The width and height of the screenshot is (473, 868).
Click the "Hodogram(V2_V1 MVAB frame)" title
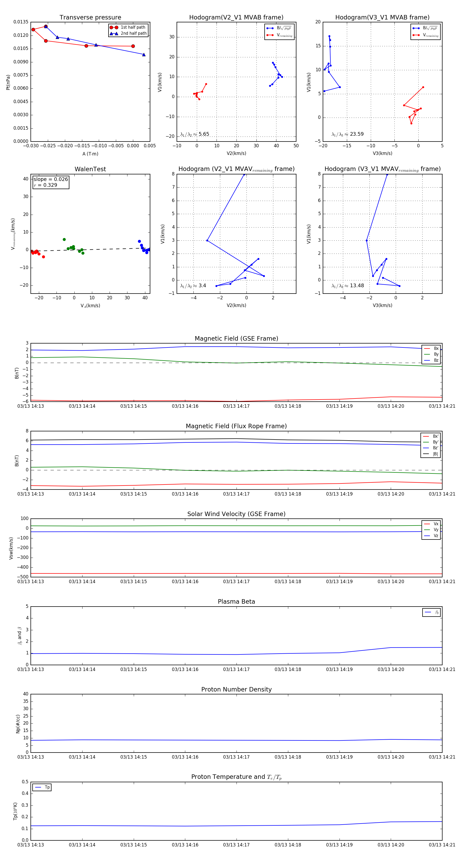point(236,18)
